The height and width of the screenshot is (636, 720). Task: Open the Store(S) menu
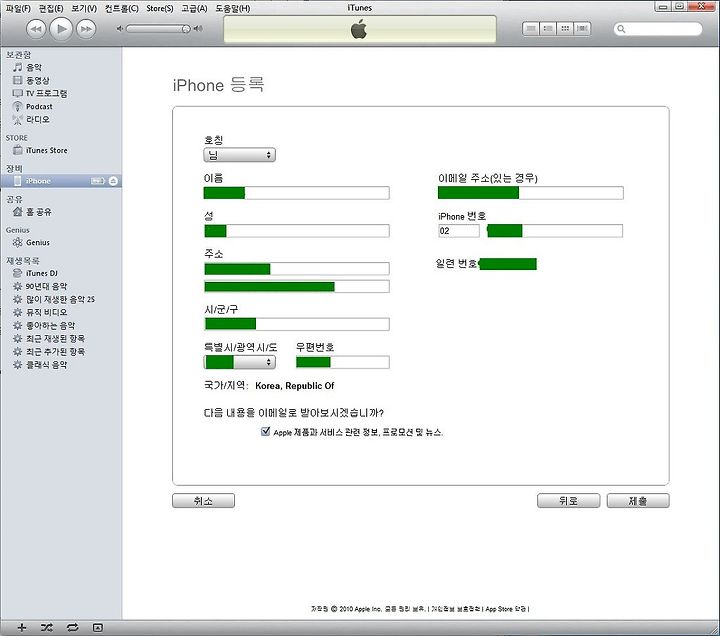160,8
